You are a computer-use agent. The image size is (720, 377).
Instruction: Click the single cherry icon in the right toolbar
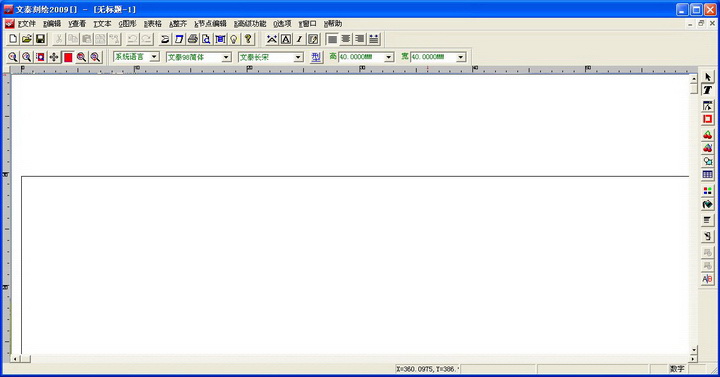coord(708,135)
